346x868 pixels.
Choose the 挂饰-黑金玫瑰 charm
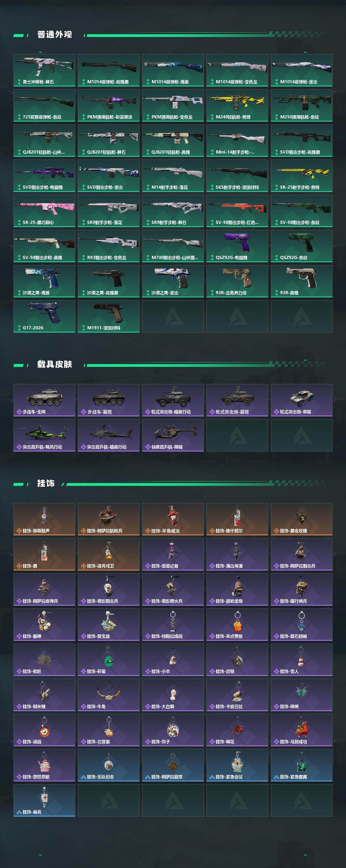[301, 519]
